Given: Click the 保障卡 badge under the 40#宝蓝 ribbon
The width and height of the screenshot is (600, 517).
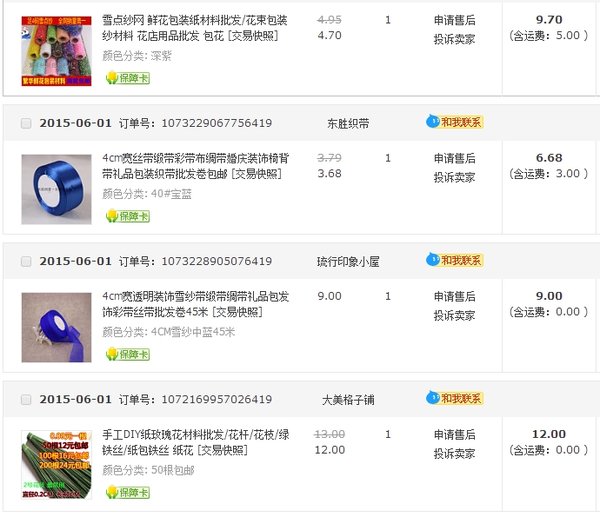Looking at the screenshot, I should tap(128, 216).
